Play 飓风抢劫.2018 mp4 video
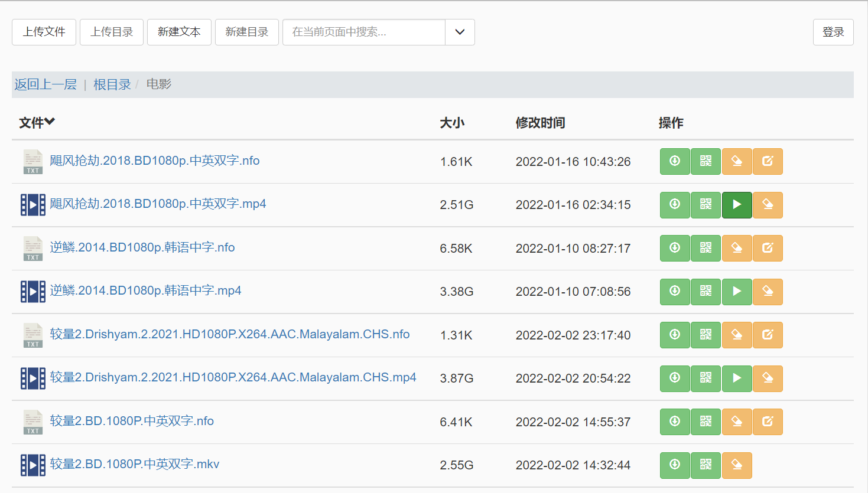This screenshot has width=868, height=493. (x=737, y=205)
